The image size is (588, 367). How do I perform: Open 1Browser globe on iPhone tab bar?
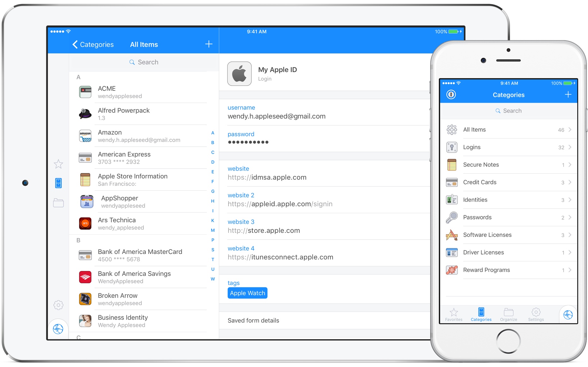coord(568,315)
